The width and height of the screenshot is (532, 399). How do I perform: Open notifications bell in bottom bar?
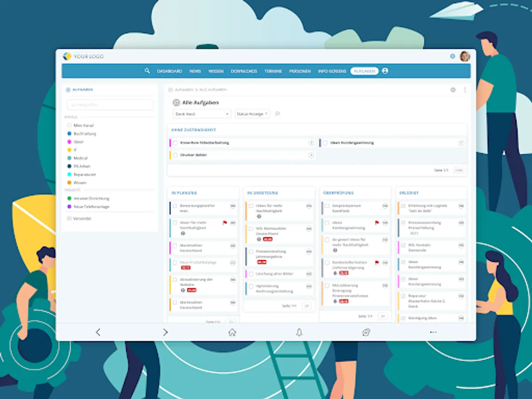(x=299, y=332)
